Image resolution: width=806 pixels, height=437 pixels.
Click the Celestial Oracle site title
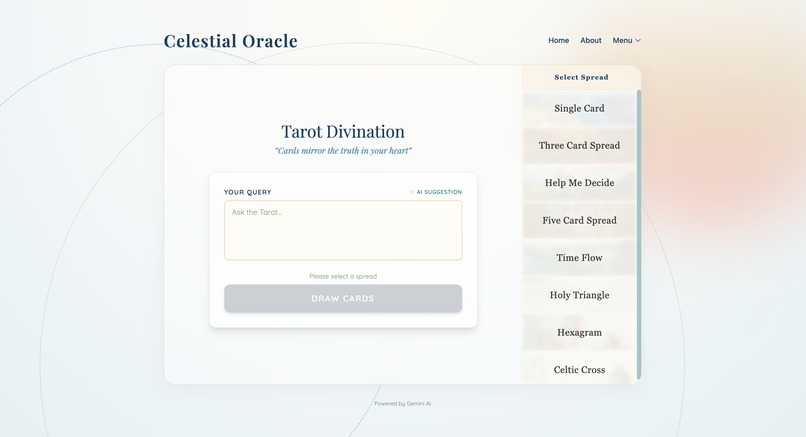(x=230, y=41)
